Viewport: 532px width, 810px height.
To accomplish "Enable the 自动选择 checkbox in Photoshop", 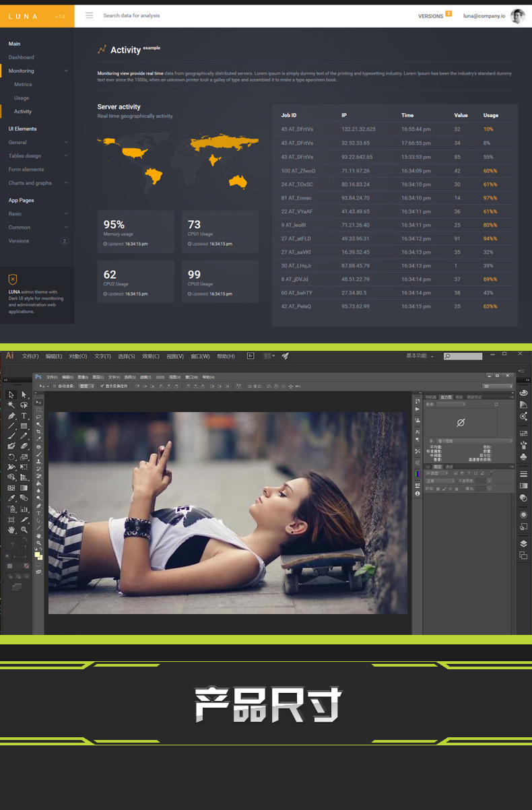I will click(55, 386).
